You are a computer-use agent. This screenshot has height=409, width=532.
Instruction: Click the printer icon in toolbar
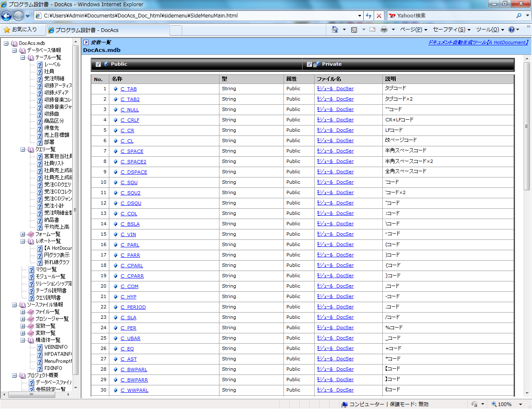point(384,30)
